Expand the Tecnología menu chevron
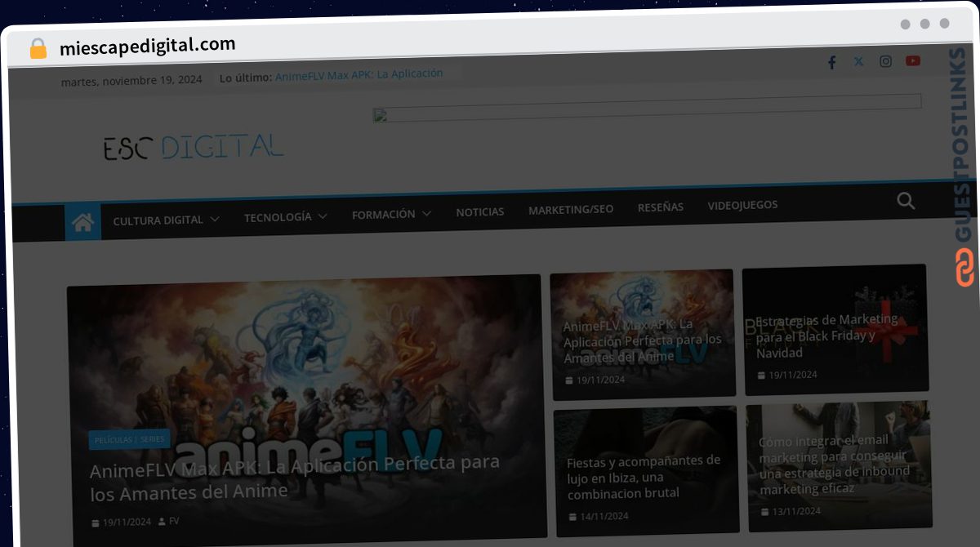Image resolution: width=980 pixels, height=547 pixels. pyautogui.click(x=323, y=216)
